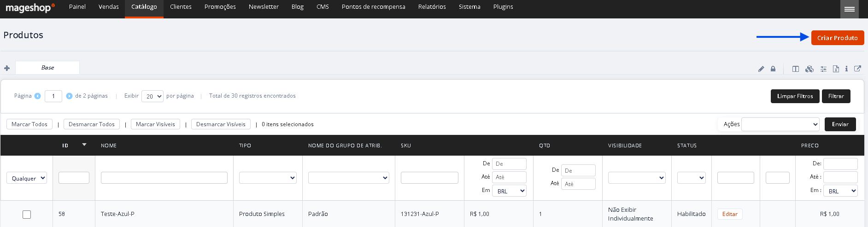Image resolution: width=868 pixels, height=227 pixels.
Task: Click the Filtrar button
Action: [x=836, y=96]
